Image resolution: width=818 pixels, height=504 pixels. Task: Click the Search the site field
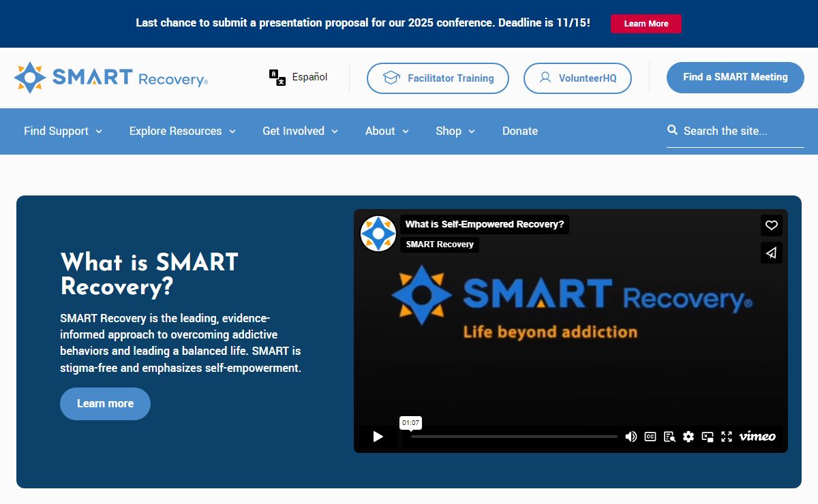pyautogui.click(x=736, y=131)
